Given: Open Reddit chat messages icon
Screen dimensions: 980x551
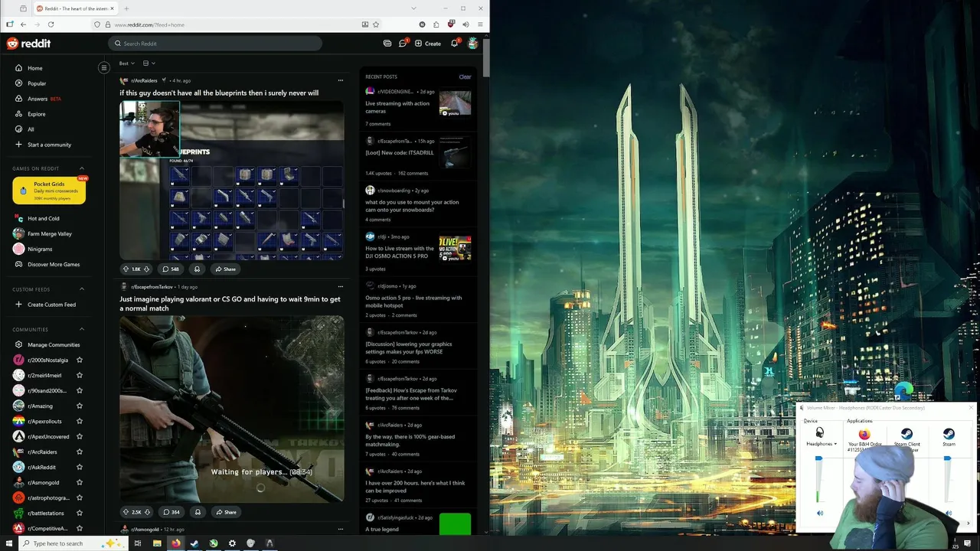Looking at the screenshot, I should click(403, 44).
